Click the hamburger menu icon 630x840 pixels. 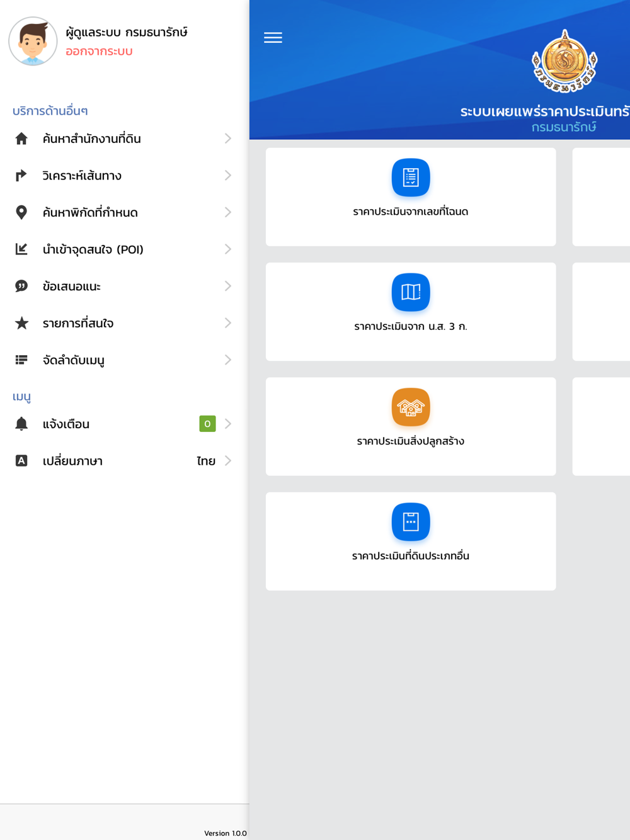click(x=273, y=38)
